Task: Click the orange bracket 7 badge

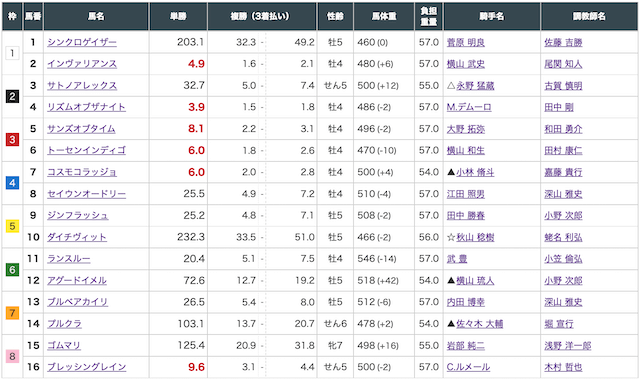Action: pyautogui.click(x=12, y=313)
